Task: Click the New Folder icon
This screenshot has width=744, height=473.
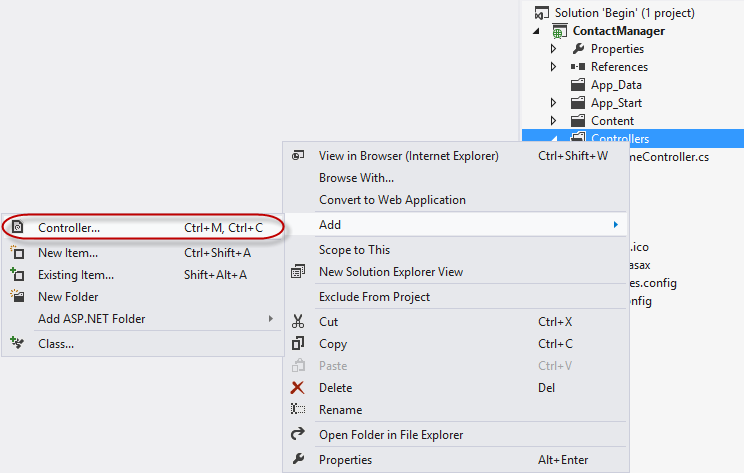Action: pos(17,297)
